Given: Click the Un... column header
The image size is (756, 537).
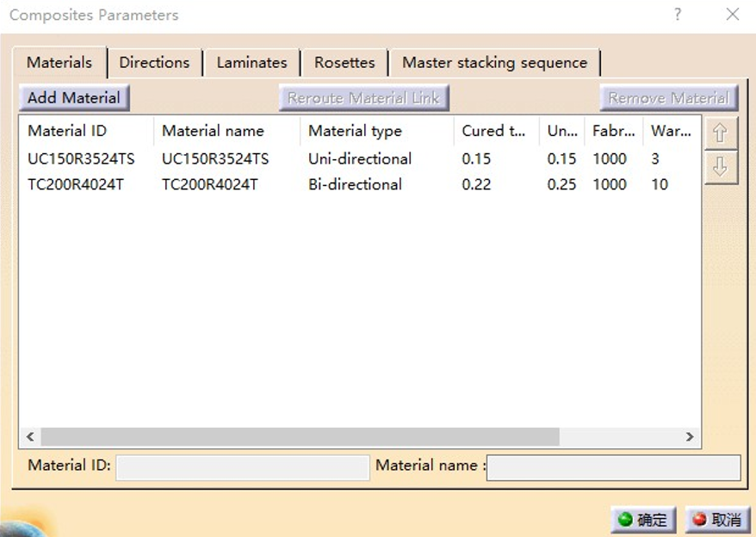Looking at the screenshot, I should (x=561, y=131).
